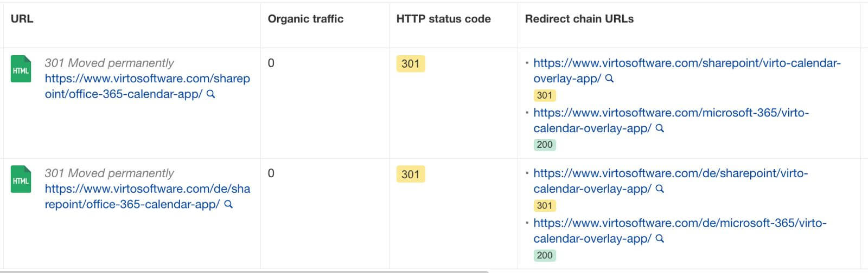This screenshot has height=273, width=868.
Task: Open de/microsoft-365/virto-calendar-overlay-app redirect link
Action: tap(680, 231)
